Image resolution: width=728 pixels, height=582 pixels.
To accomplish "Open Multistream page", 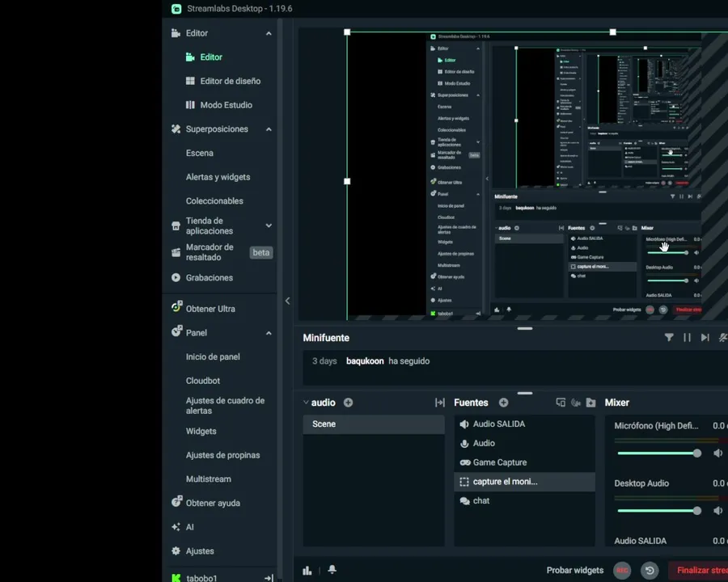I will coord(209,479).
